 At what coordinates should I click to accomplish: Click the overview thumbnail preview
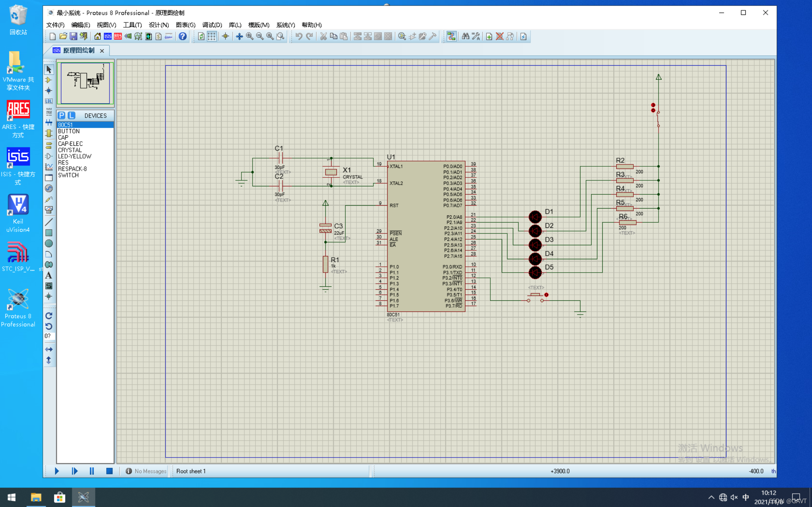(85, 83)
